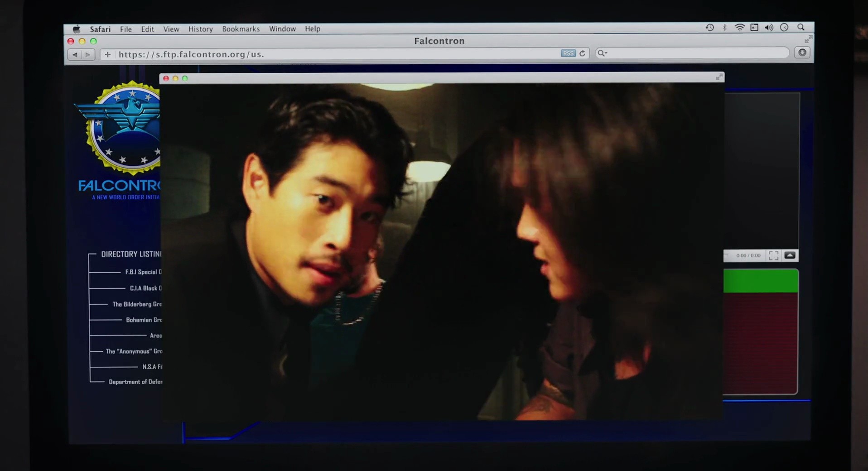Open the Bohemian Grove directory entry

144,320
